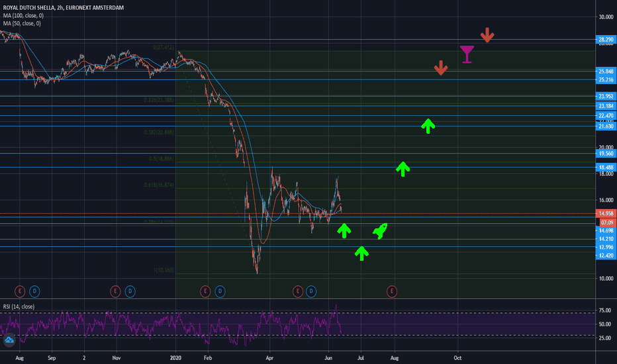The image size is (617, 364).
Task: Click the 16.000 price axis value
Action: point(606,200)
